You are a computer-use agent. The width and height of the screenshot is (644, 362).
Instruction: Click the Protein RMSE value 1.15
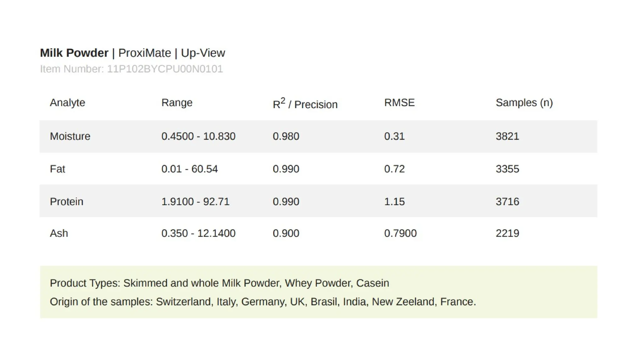(394, 201)
